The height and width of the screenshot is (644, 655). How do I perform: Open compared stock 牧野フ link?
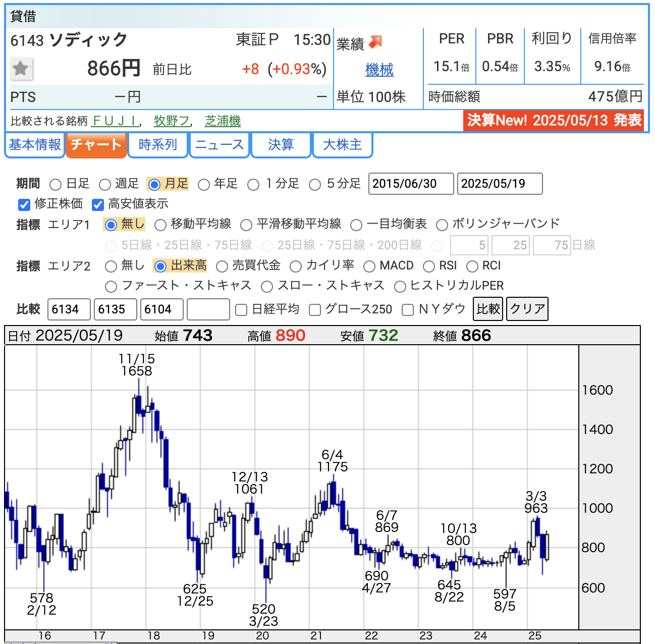click(x=172, y=121)
